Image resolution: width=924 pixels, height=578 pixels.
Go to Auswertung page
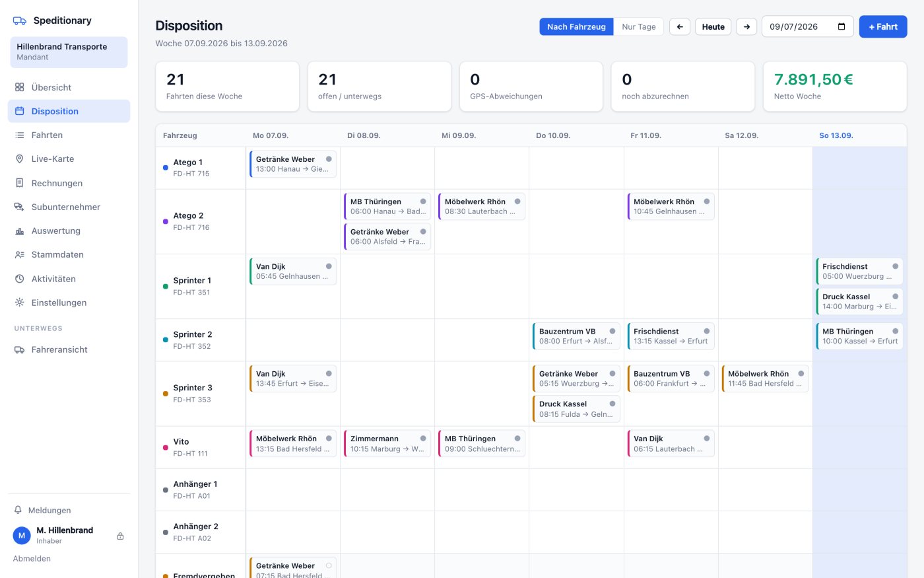tap(69, 231)
